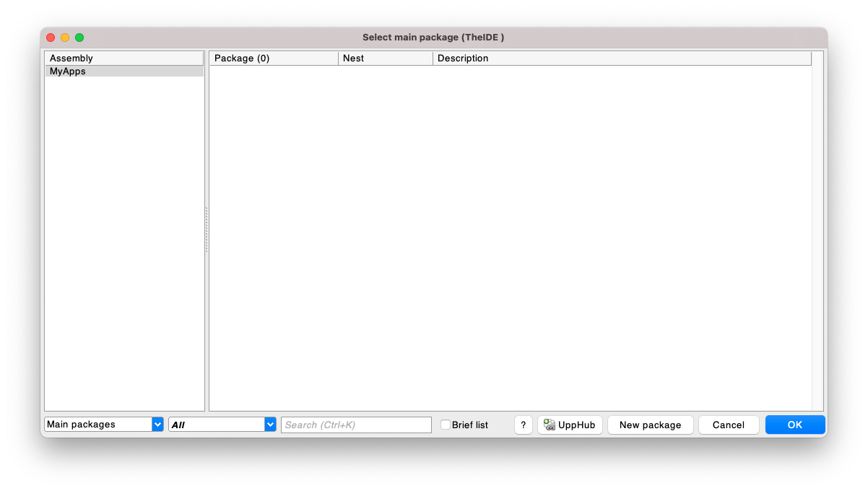Focus the Search (Ctrl+K) field
The width and height of the screenshot is (868, 491).
pos(356,425)
